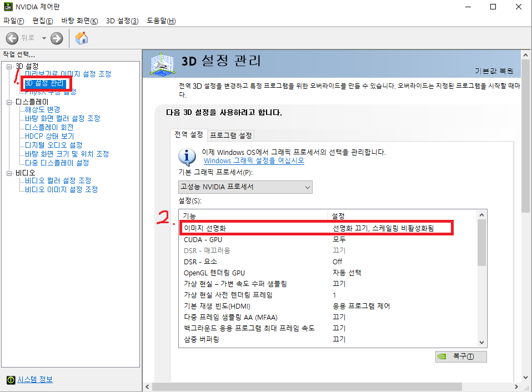The width and height of the screenshot is (532, 392).
Task: Click main panel vertical scroll up arrow
Action: 525,55
